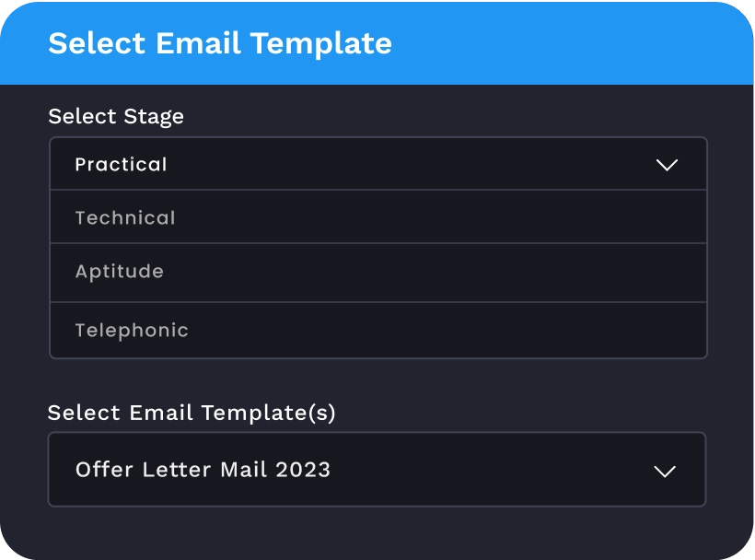Toggle the email template list with its arrow

(x=664, y=471)
